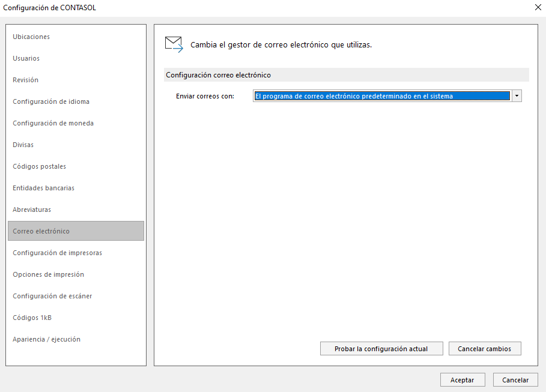Screen dimensions: 546x392
Task: Click the Cancelar button
Action: coord(515,380)
